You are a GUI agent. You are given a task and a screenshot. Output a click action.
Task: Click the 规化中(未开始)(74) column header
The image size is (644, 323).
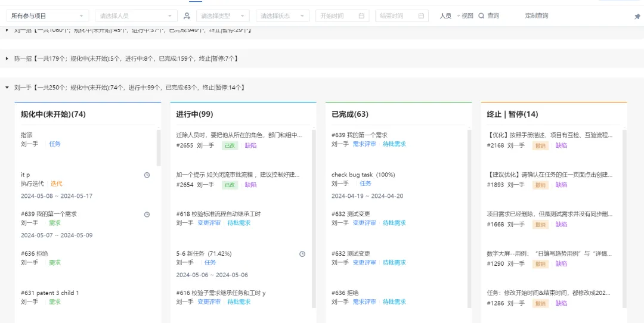pyautogui.click(x=53, y=114)
